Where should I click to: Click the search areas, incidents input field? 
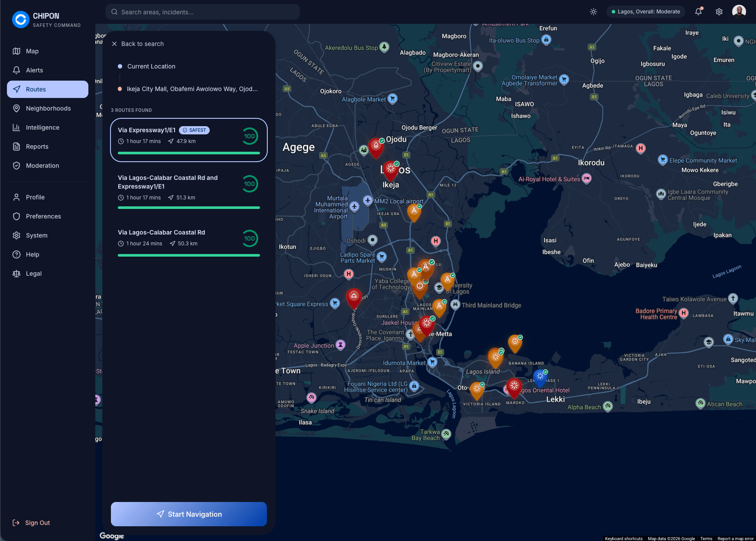(202, 12)
